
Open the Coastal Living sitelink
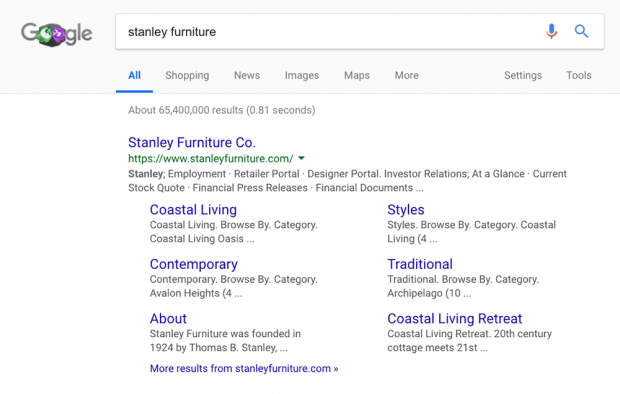[x=193, y=210]
